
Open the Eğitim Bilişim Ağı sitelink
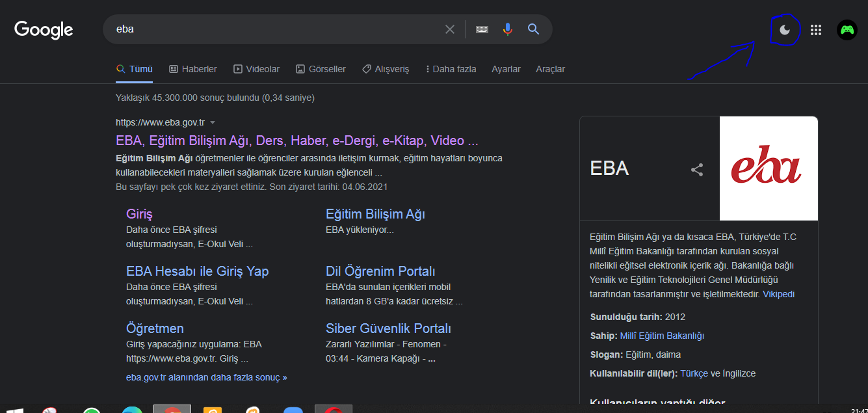point(375,214)
